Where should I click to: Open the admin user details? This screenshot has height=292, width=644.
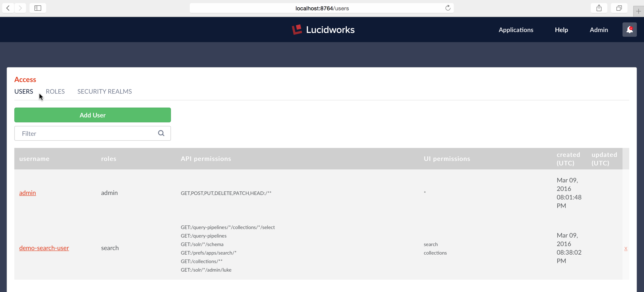pos(28,193)
